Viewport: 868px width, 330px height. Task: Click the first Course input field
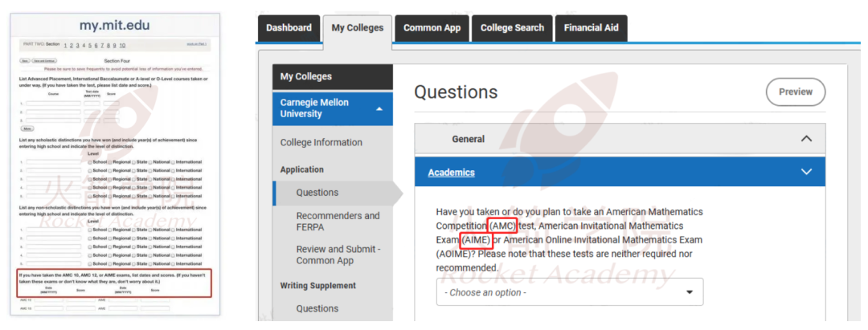(53, 104)
